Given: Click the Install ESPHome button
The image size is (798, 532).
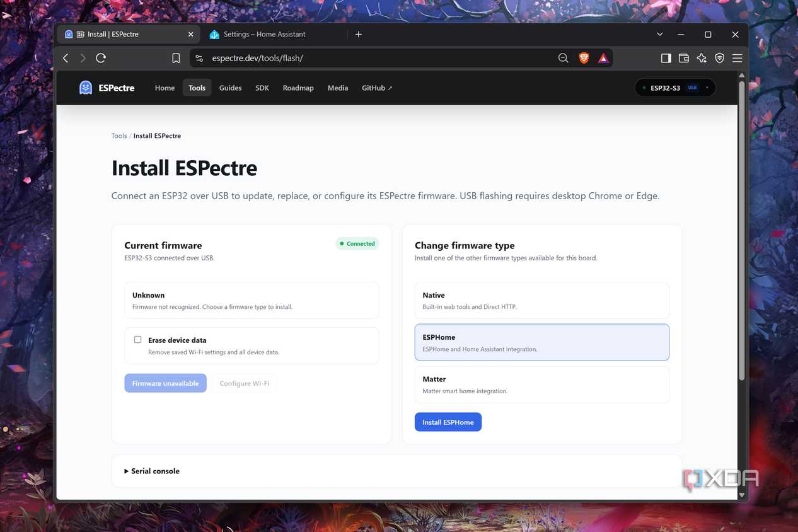Looking at the screenshot, I should point(448,422).
